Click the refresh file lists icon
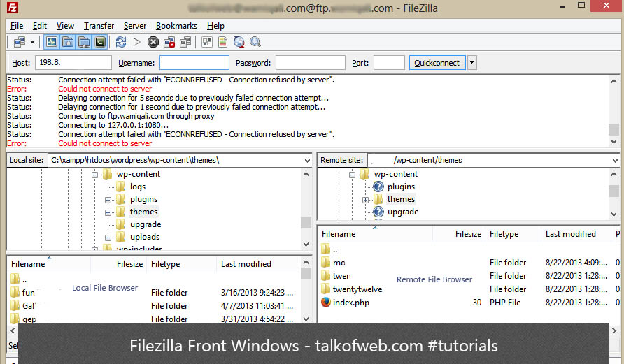Screen dimensions: 624x364 tap(121, 42)
